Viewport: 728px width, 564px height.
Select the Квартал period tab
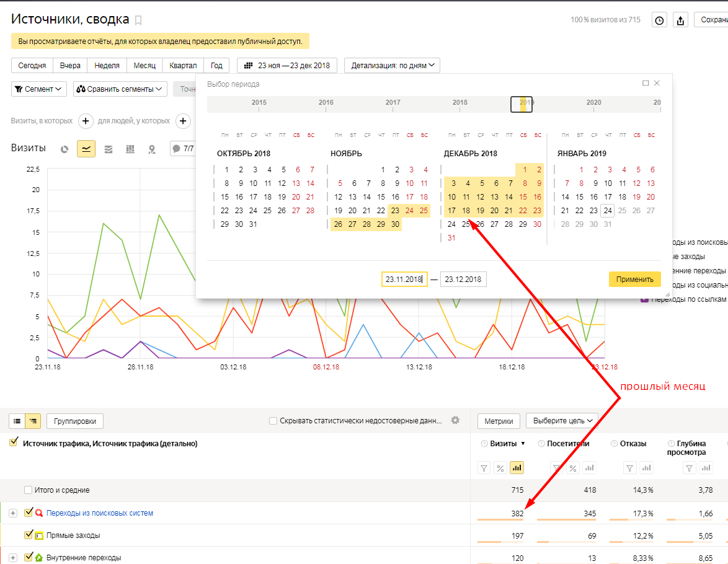click(x=183, y=66)
